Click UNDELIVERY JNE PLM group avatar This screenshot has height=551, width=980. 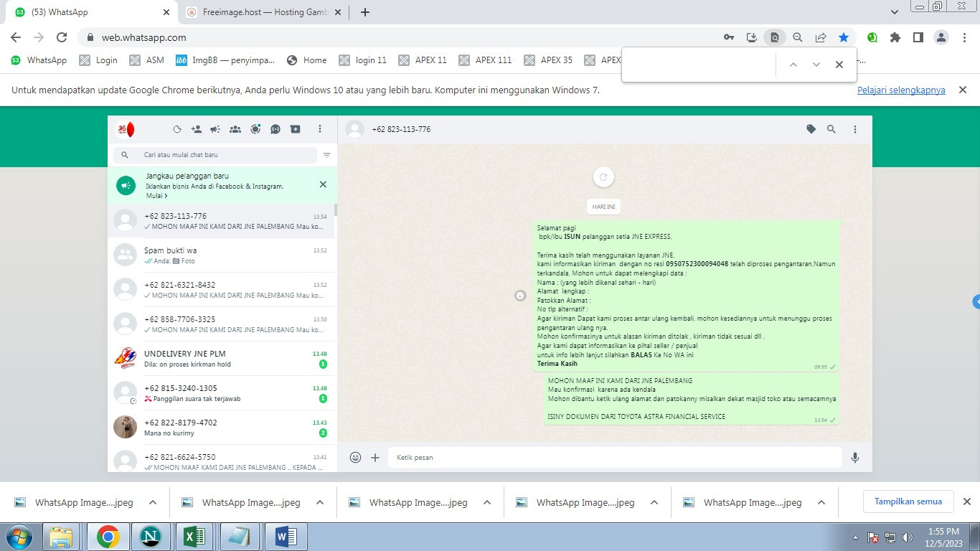tap(126, 358)
